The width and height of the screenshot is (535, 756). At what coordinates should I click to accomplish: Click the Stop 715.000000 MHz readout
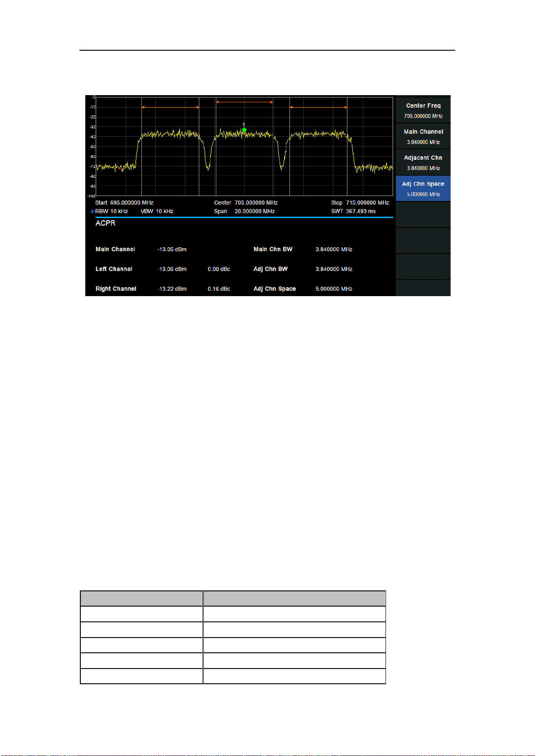(x=360, y=203)
